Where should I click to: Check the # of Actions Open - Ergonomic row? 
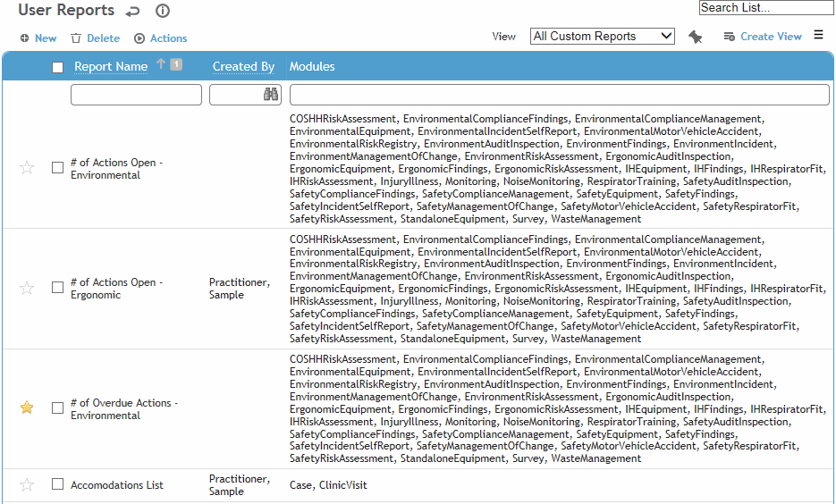click(x=57, y=288)
